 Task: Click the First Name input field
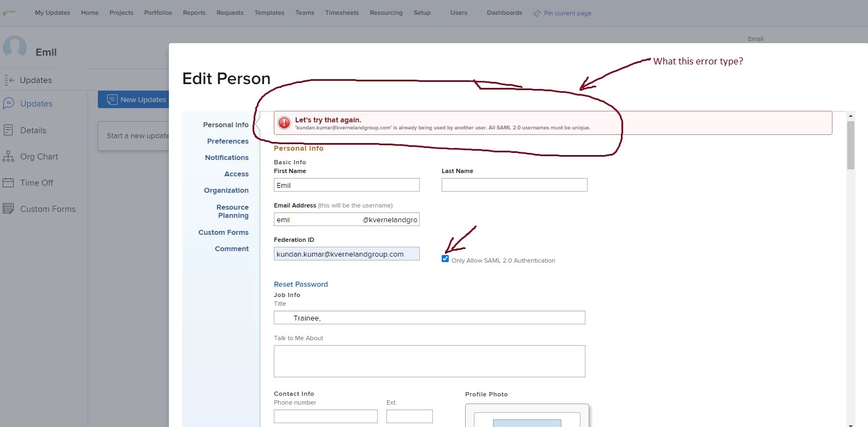coord(347,185)
